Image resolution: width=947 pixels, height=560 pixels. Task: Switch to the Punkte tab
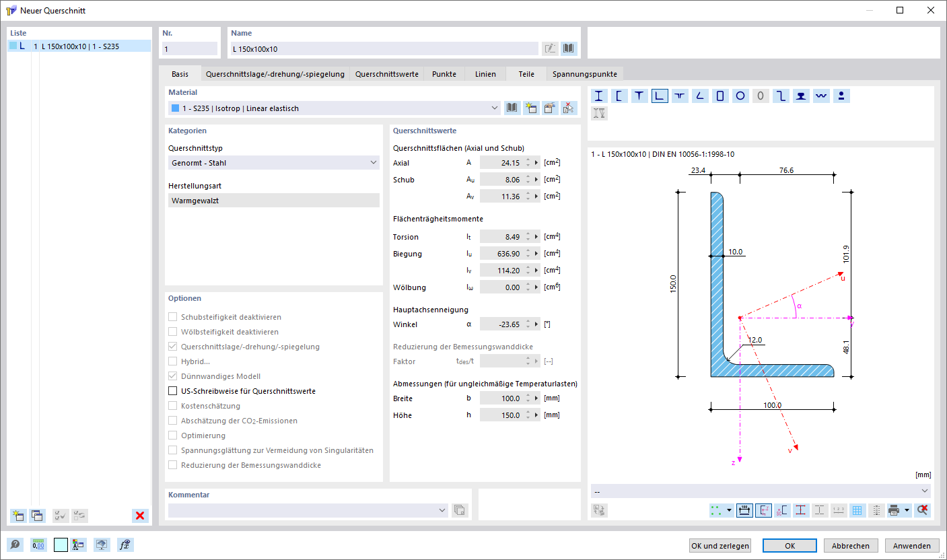444,74
